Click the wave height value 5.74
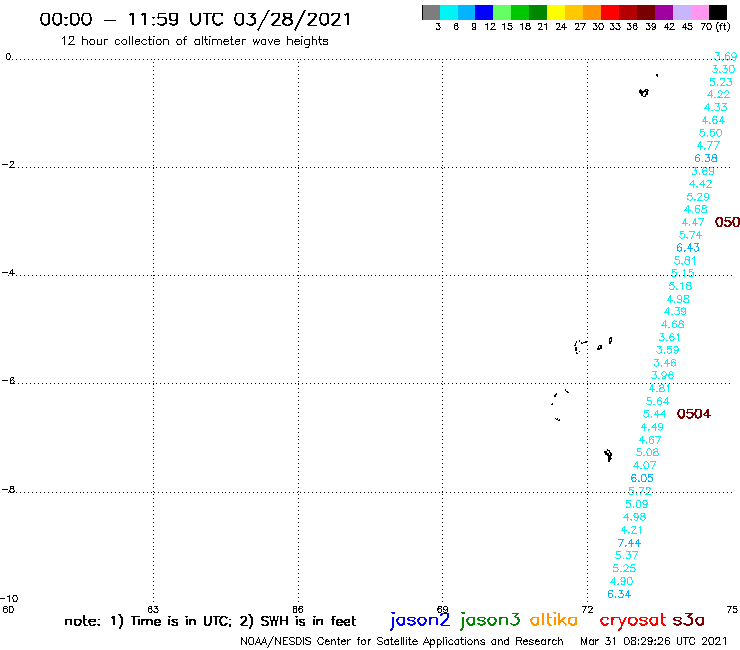This screenshot has height=650, width=740. 690,235
